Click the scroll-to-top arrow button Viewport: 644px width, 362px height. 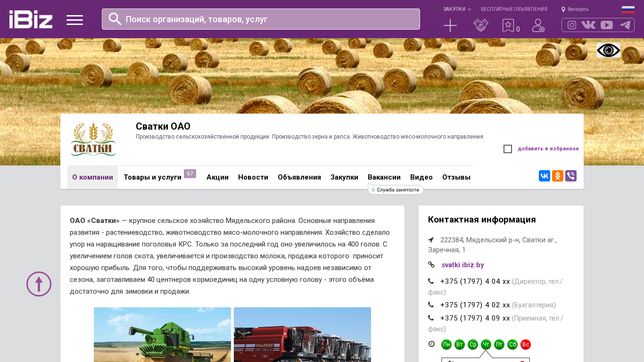[x=39, y=284]
